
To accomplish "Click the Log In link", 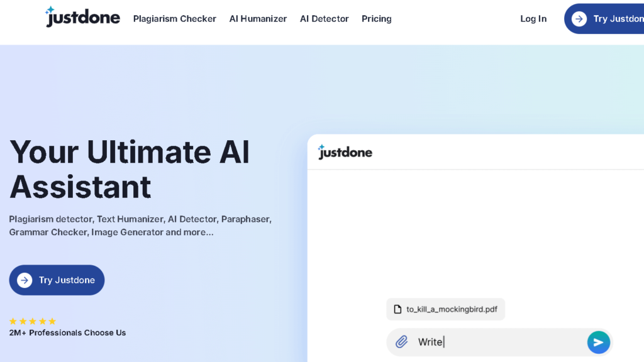I will pos(533,19).
